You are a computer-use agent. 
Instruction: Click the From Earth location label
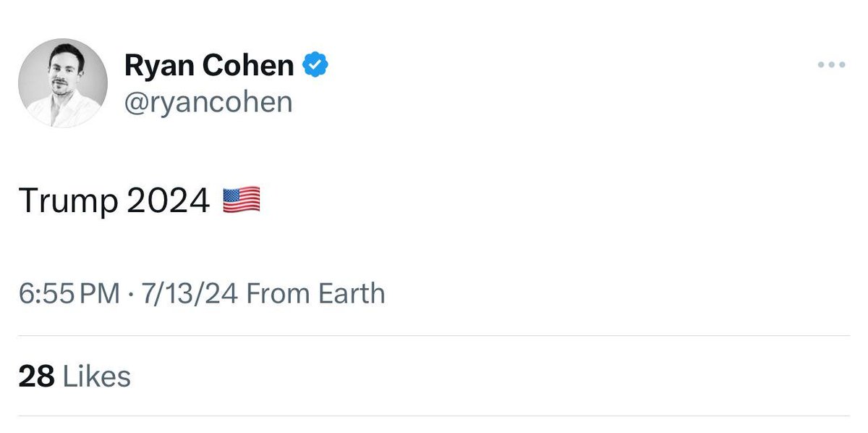click(316, 294)
